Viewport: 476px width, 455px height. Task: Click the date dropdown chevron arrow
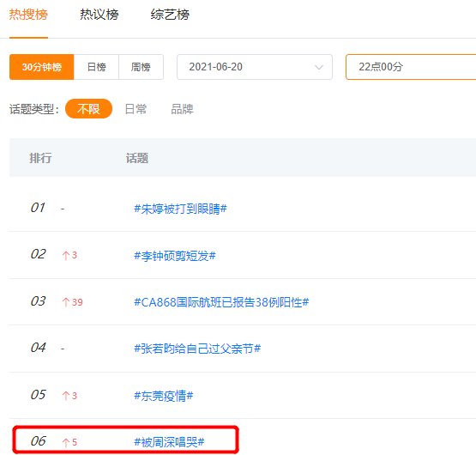click(319, 67)
